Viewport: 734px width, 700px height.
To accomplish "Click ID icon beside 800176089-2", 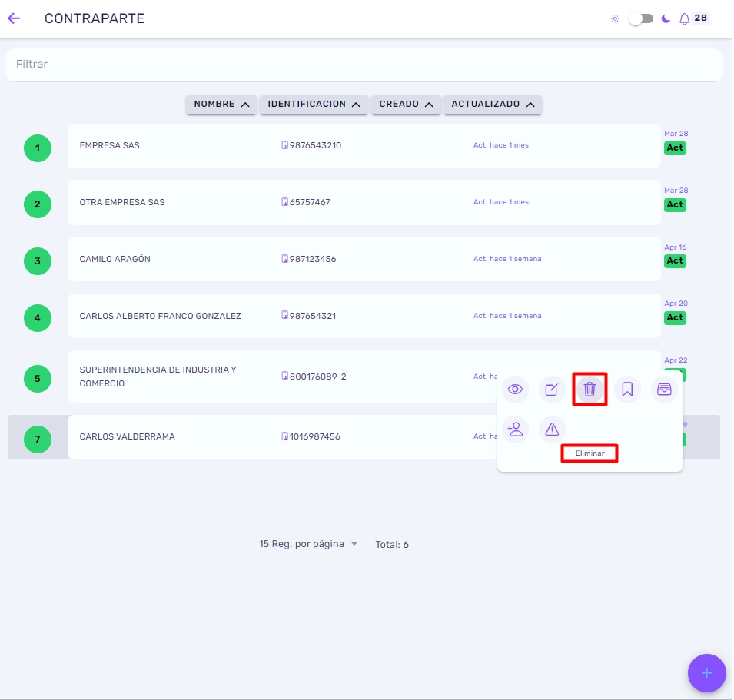I will [284, 376].
